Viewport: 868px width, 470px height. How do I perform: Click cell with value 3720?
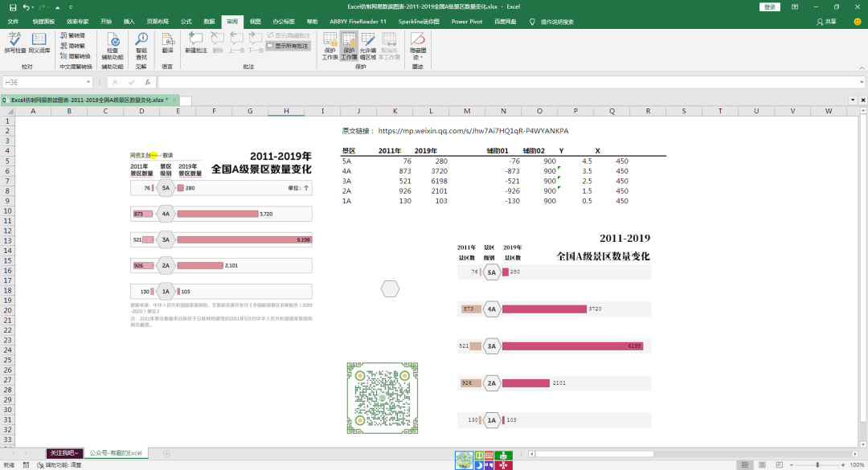[x=432, y=171]
